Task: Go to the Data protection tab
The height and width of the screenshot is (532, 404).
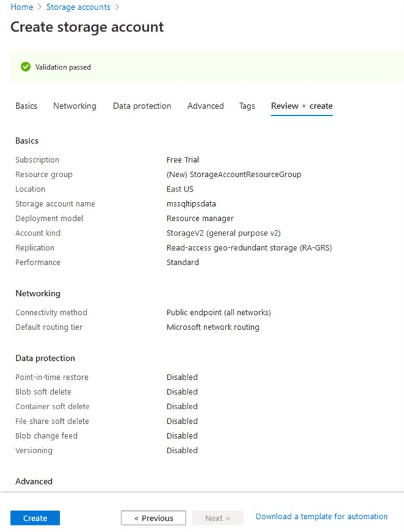Action: (142, 106)
